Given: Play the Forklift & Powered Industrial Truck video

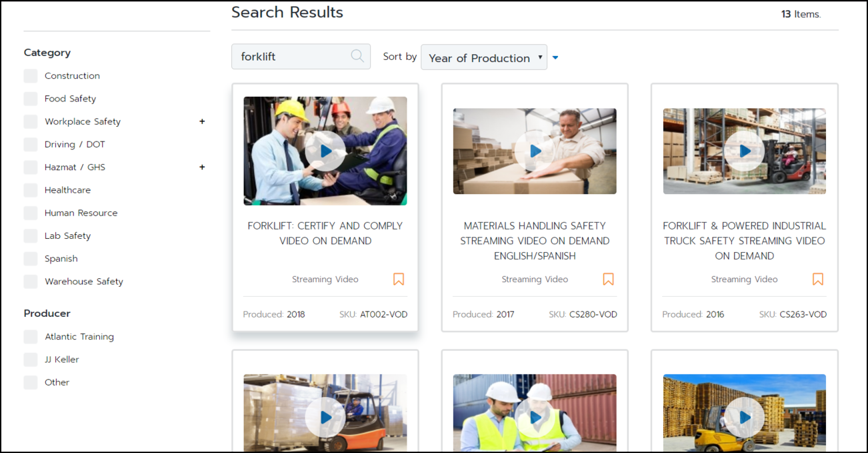Looking at the screenshot, I should pyautogui.click(x=745, y=151).
